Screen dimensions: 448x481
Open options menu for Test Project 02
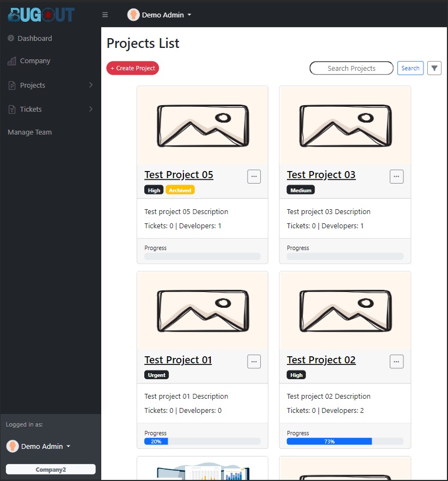(396, 361)
